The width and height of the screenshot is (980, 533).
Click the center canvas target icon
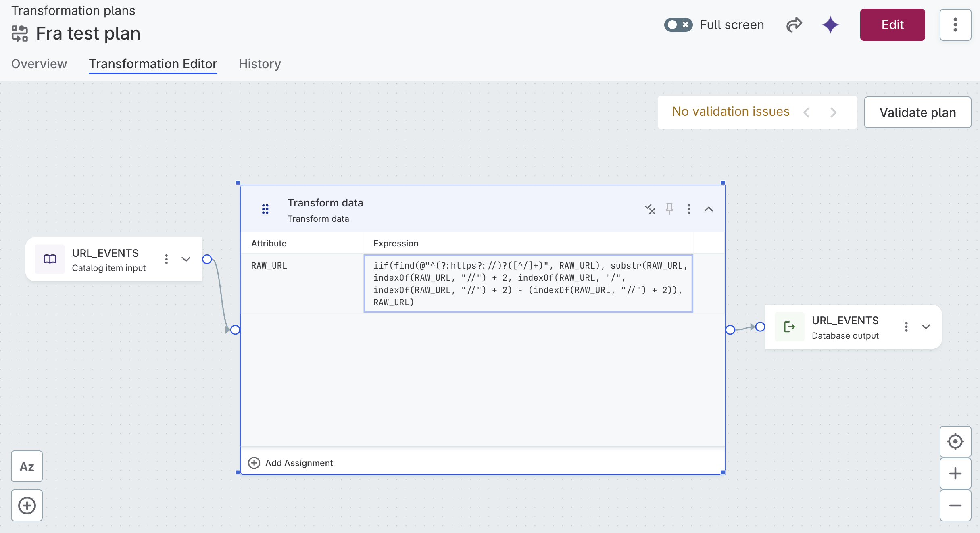tap(955, 441)
